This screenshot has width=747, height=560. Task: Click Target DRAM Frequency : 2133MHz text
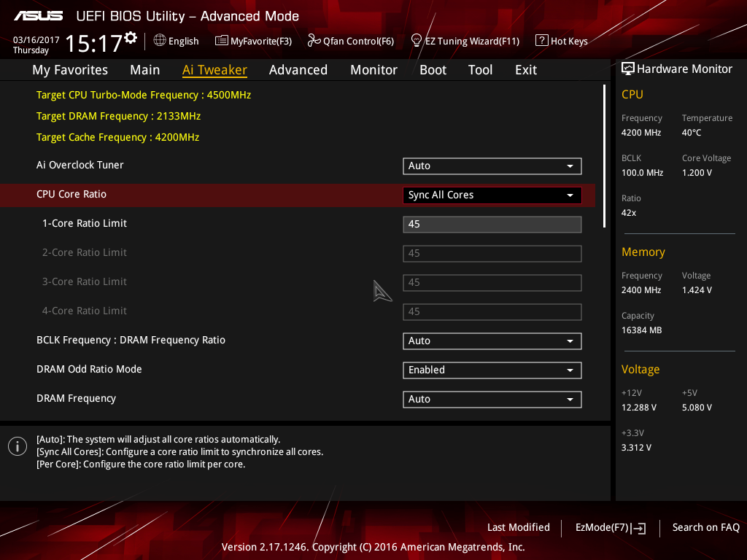(x=119, y=116)
